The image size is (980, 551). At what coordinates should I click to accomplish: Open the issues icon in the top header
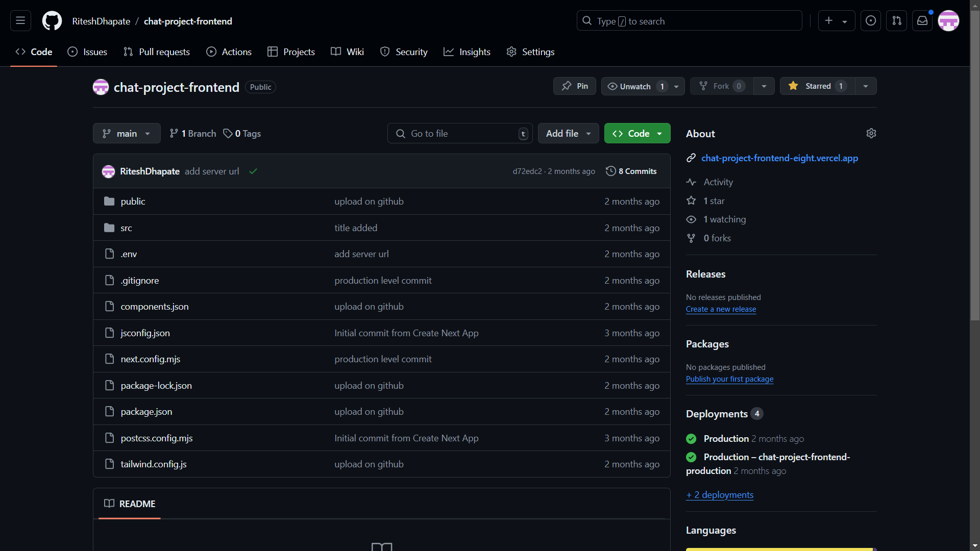(x=871, y=21)
